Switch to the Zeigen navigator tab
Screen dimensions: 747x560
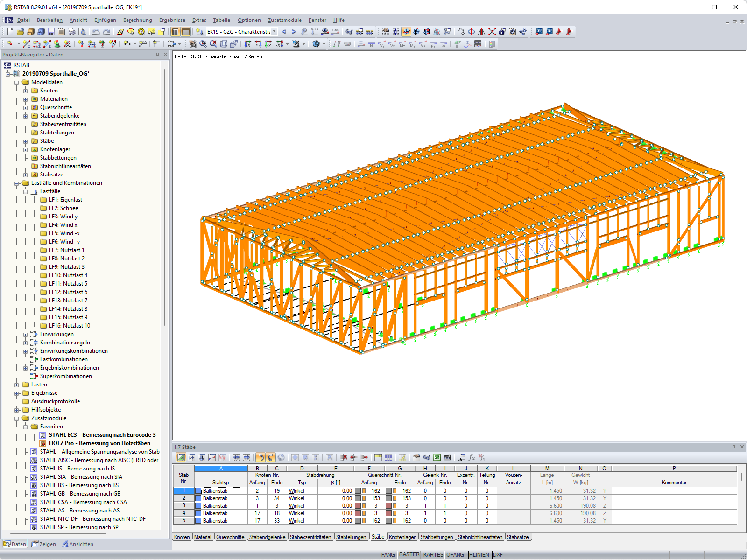tap(44, 544)
